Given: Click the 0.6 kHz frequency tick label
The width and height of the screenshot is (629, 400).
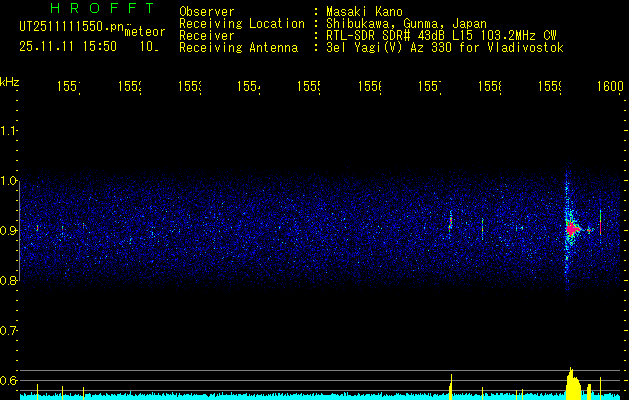Looking at the screenshot, I should click(9, 381).
